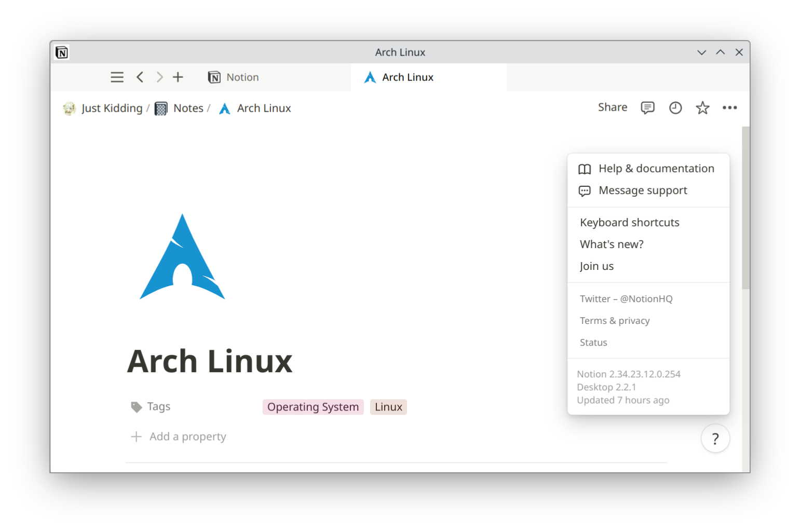
Task: Switch to the Arch Linux tab
Action: 429,77
